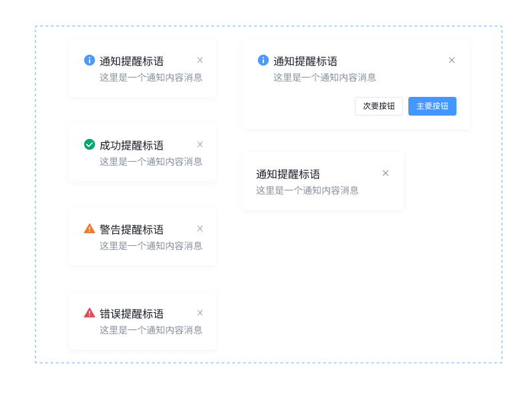Click the 警告提醒标语 heading
Image resolution: width=532 pixels, height=415 pixels.
tap(132, 229)
